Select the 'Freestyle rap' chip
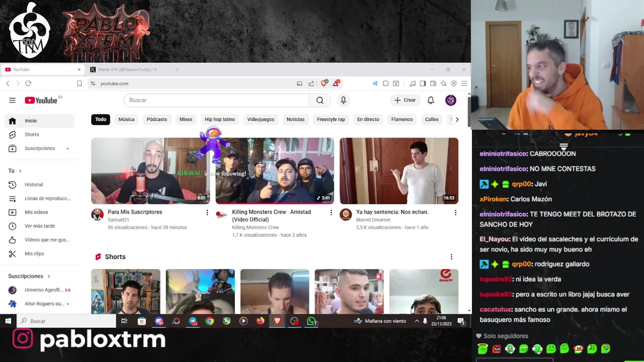 coord(331,119)
